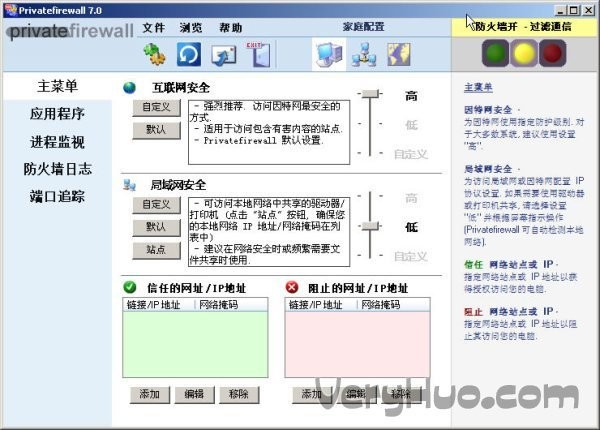
Task: Click the globe icon beside 互联网安全
Action: point(129,88)
